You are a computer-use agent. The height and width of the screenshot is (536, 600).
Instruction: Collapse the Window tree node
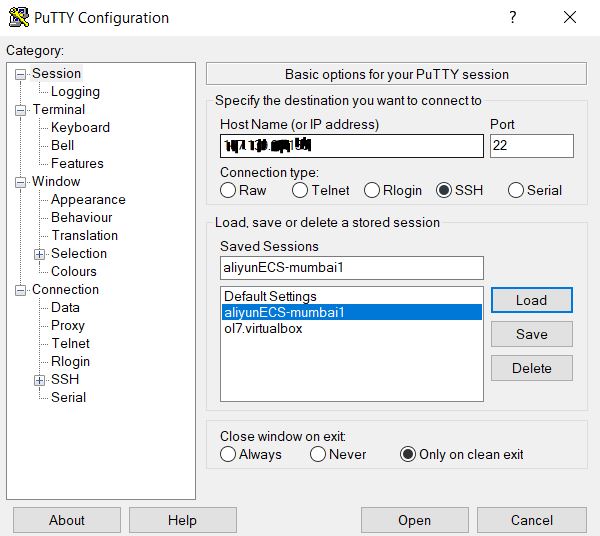click(20, 182)
